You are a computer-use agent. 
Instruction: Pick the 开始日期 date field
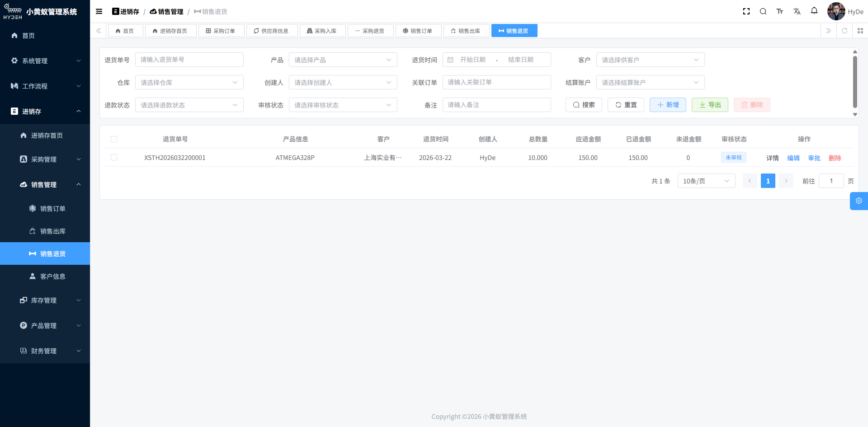(472, 60)
